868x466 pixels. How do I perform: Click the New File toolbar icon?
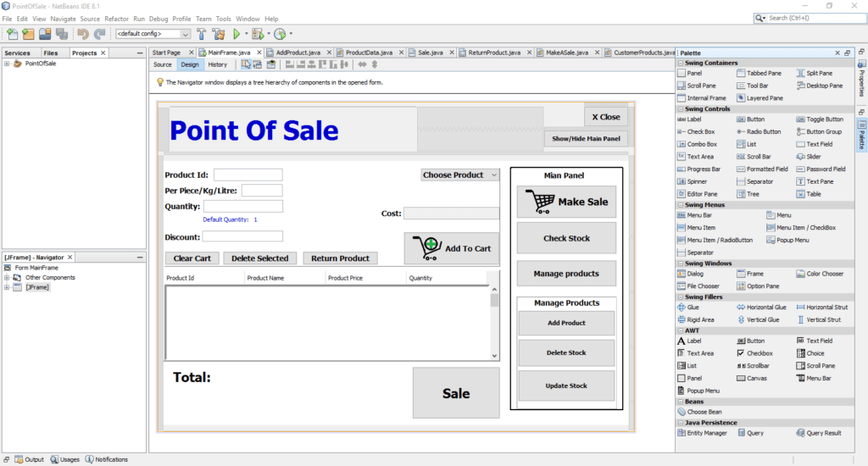(x=12, y=34)
